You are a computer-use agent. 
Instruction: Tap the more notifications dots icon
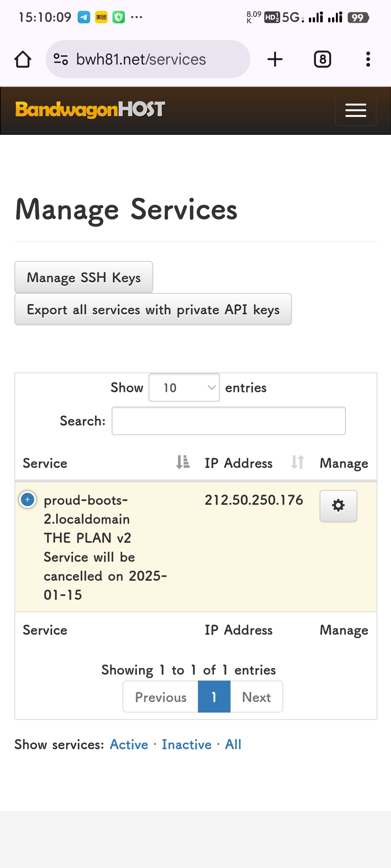click(137, 17)
